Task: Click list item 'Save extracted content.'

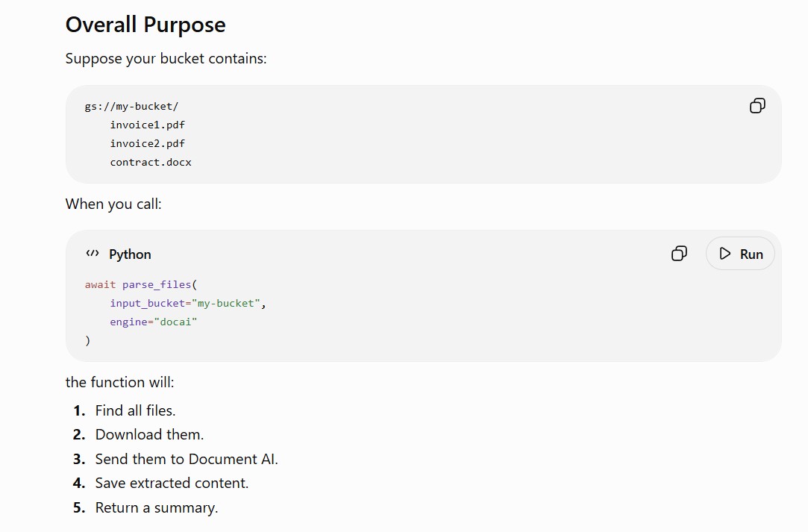Action: click(x=172, y=483)
